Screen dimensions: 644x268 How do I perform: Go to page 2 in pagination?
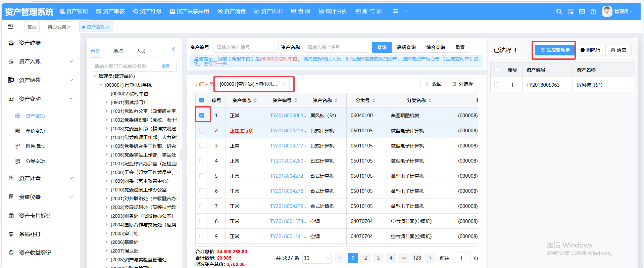click(x=365, y=258)
